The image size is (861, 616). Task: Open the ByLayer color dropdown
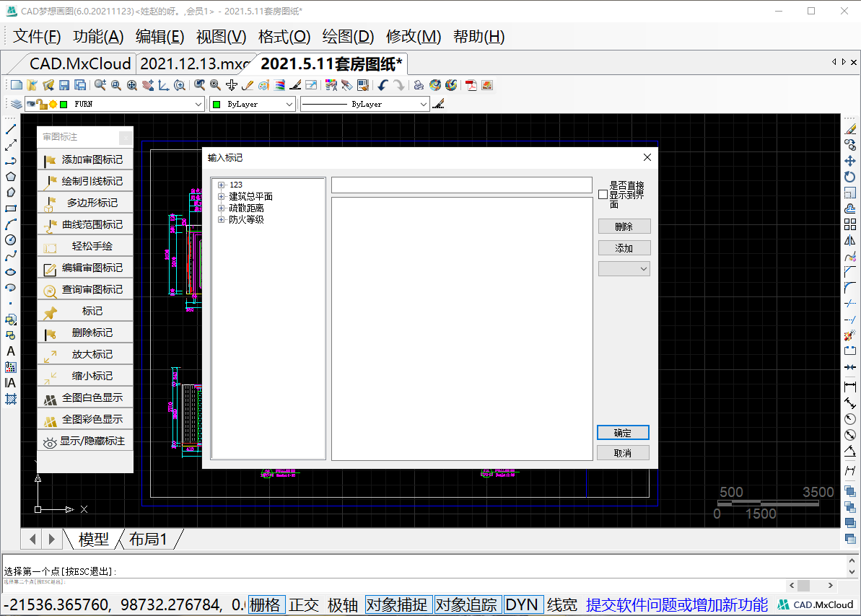click(x=289, y=105)
